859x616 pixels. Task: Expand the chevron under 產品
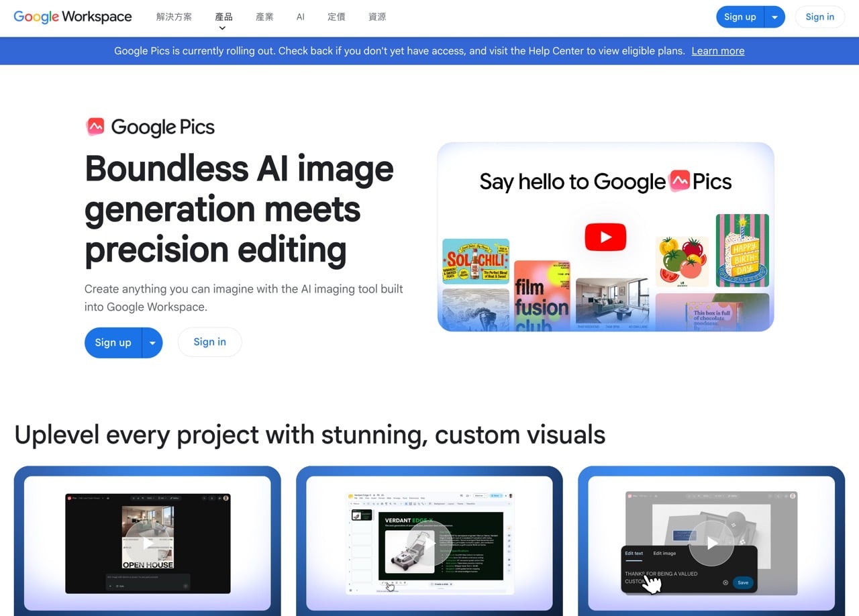tap(222, 28)
